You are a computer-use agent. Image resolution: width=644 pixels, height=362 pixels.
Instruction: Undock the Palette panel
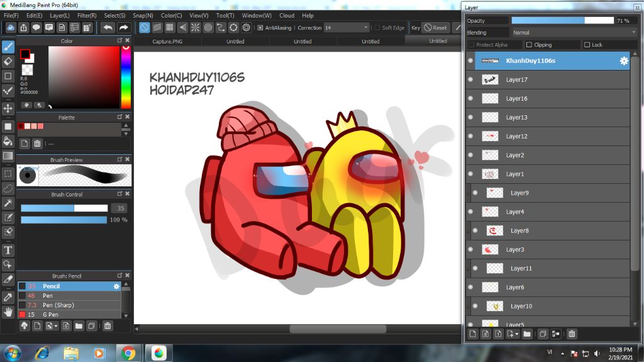click(x=119, y=117)
